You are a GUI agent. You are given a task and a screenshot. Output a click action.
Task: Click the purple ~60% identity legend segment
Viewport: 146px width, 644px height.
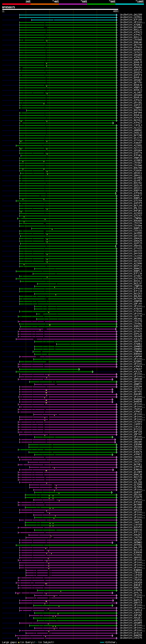73,4
